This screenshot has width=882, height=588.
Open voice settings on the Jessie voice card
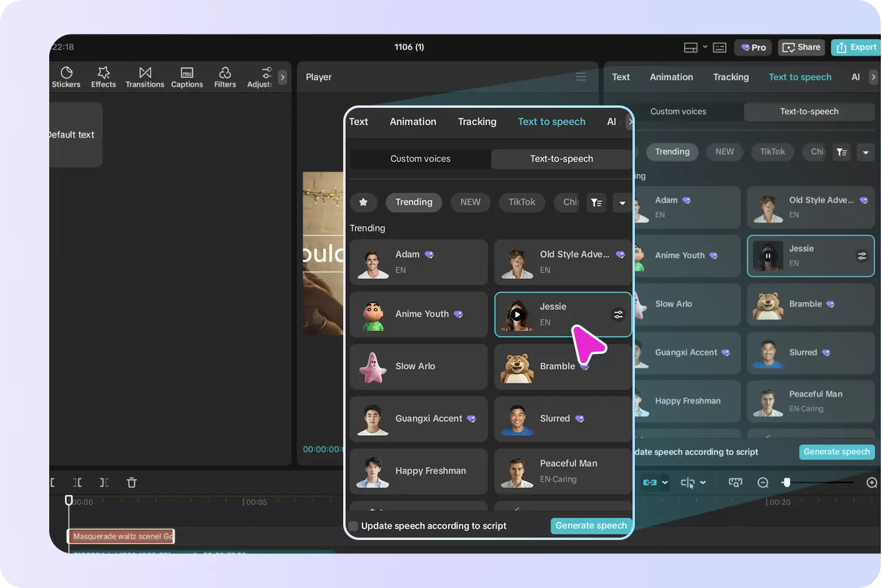tap(618, 314)
